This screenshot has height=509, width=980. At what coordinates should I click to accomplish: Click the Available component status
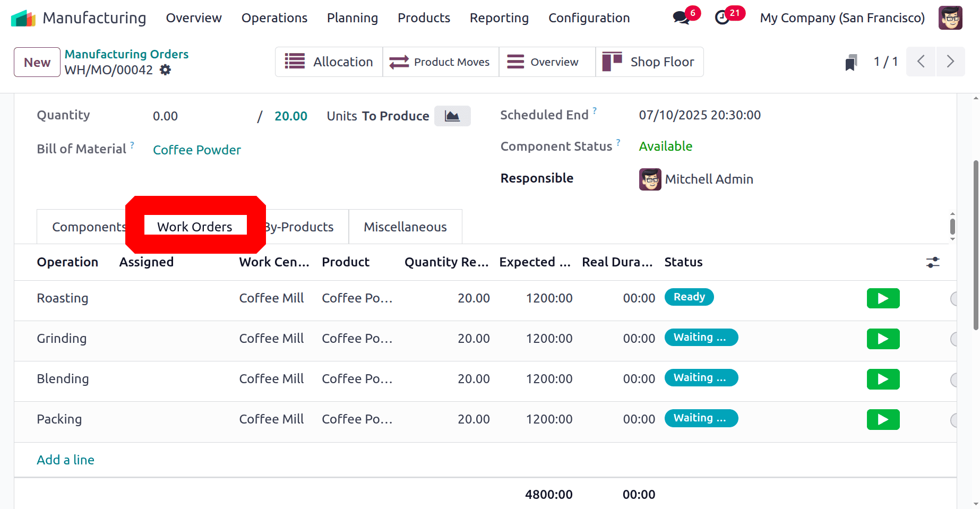point(665,146)
